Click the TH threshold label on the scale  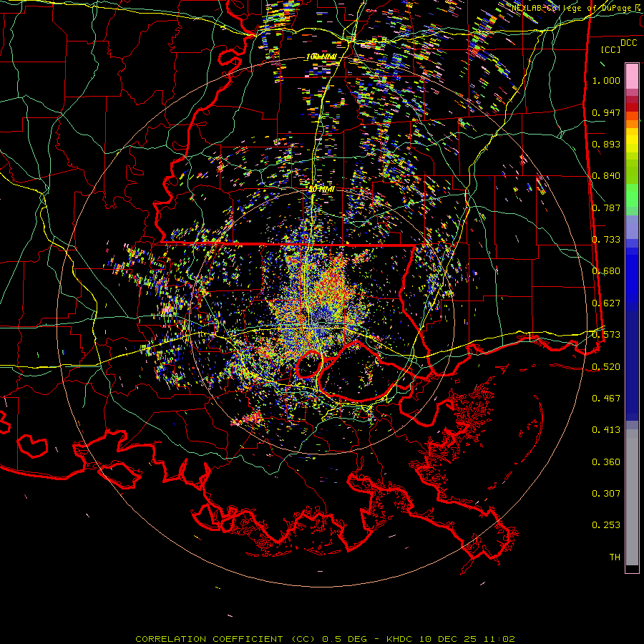615,557
